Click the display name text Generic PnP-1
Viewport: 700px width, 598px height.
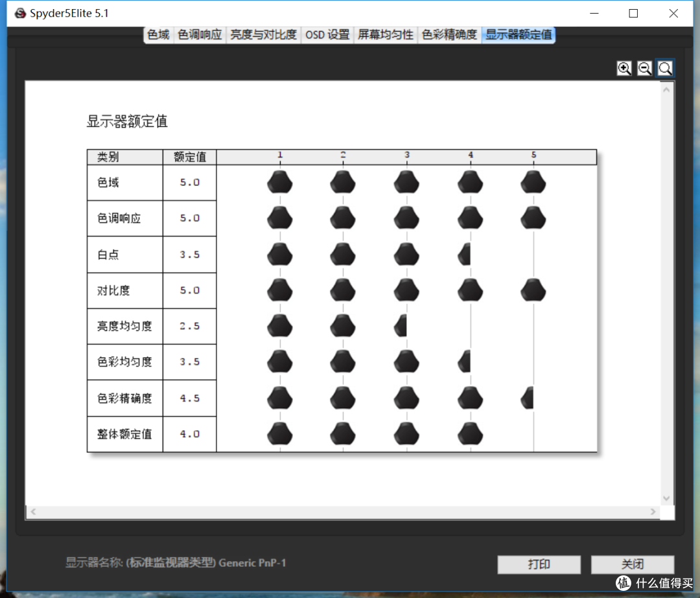252,563
